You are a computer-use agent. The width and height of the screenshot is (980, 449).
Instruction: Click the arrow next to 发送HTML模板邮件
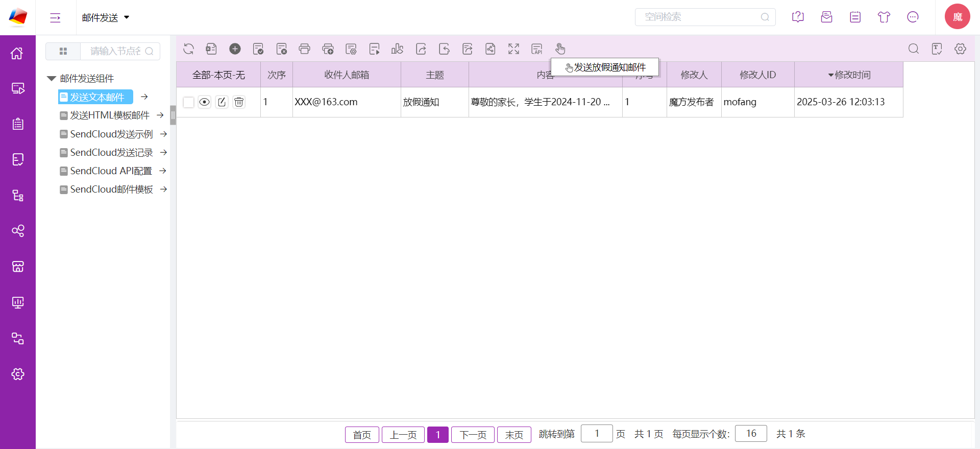coord(160,115)
